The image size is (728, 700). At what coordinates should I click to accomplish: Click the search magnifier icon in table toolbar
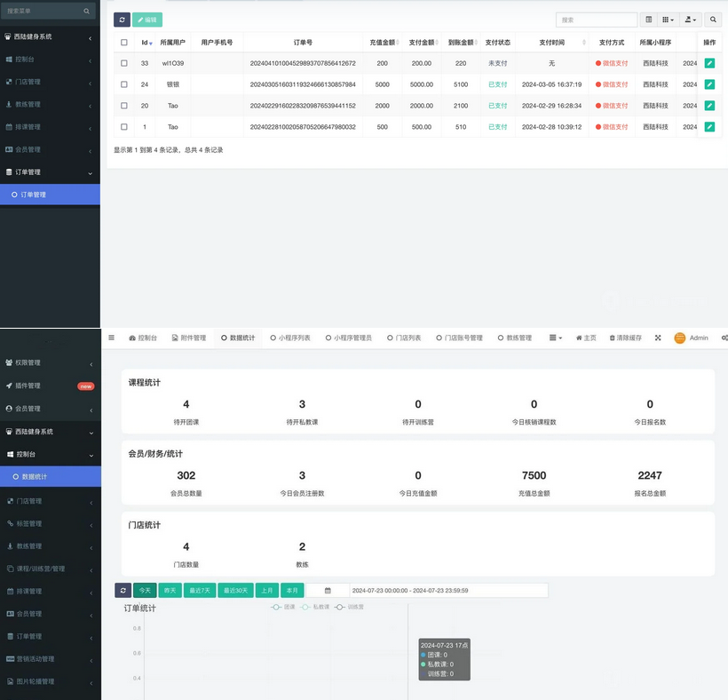click(x=712, y=20)
